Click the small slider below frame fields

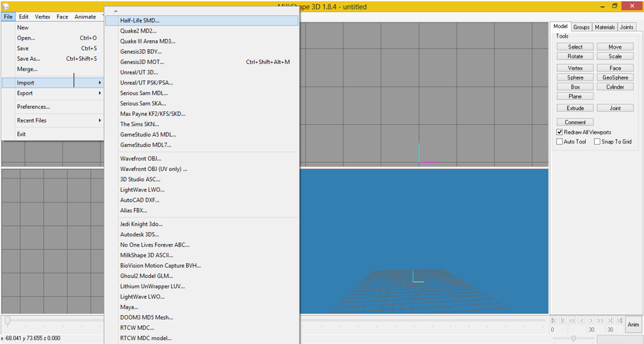point(574,338)
